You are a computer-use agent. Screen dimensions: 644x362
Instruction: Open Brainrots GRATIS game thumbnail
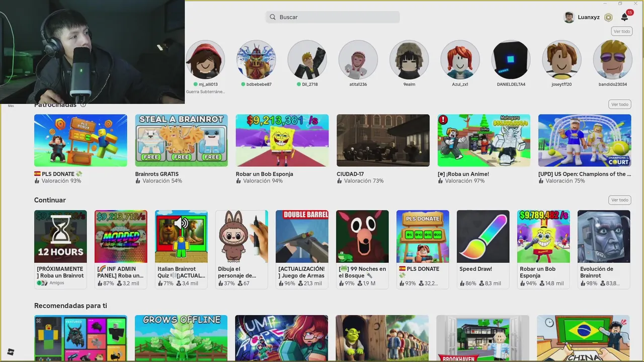click(x=181, y=140)
